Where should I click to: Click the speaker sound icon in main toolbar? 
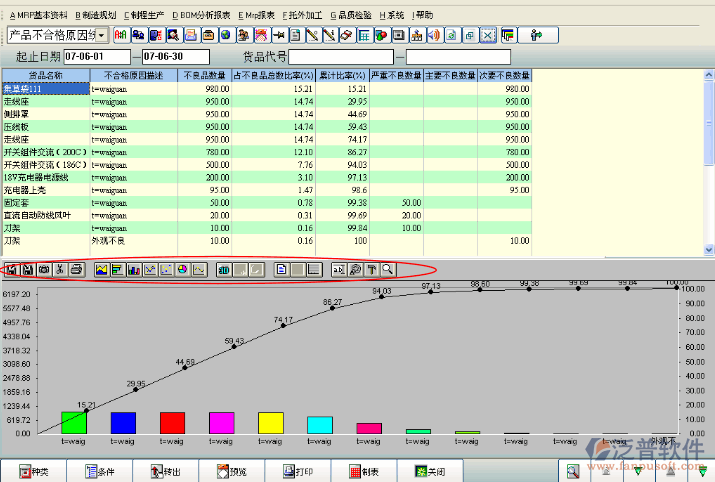coord(434,35)
